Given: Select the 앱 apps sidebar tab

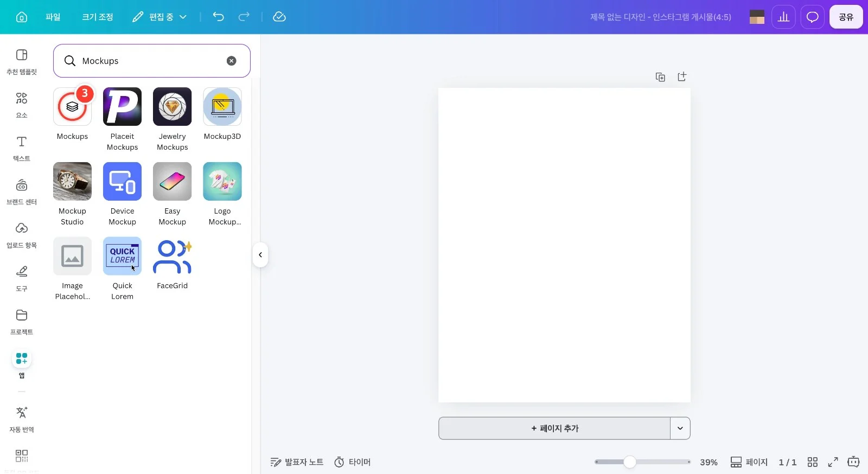Looking at the screenshot, I should tap(22, 364).
